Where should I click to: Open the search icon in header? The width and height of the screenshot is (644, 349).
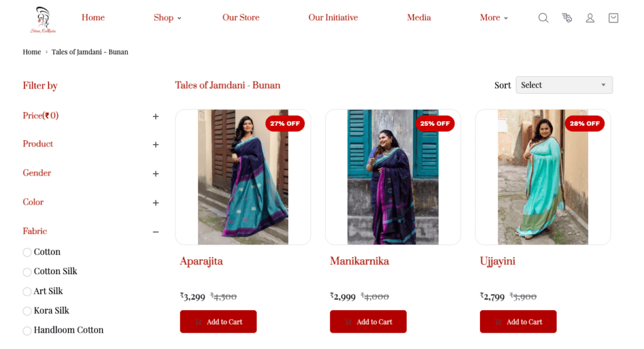click(543, 18)
